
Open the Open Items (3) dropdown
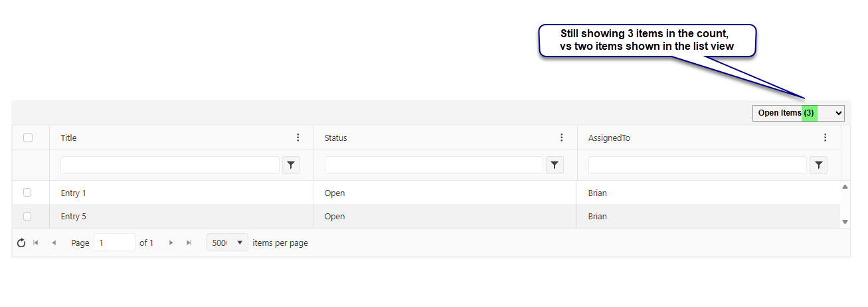coord(798,113)
